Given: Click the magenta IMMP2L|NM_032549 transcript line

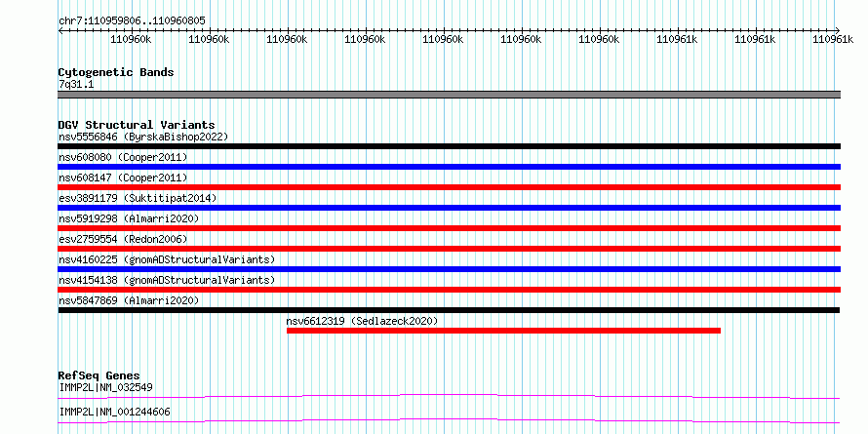Looking at the screenshot, I should (x=449, y=396).
